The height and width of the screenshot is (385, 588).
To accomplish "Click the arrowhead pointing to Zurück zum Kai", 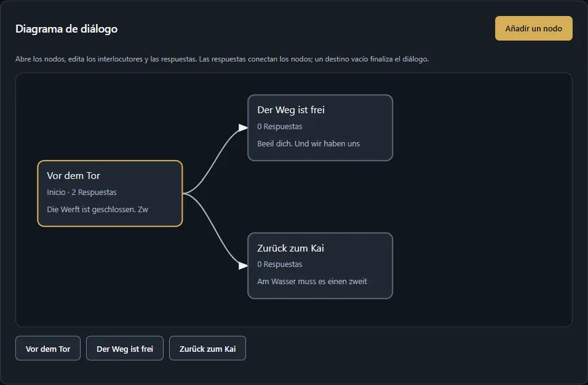I will click(243, 266).
